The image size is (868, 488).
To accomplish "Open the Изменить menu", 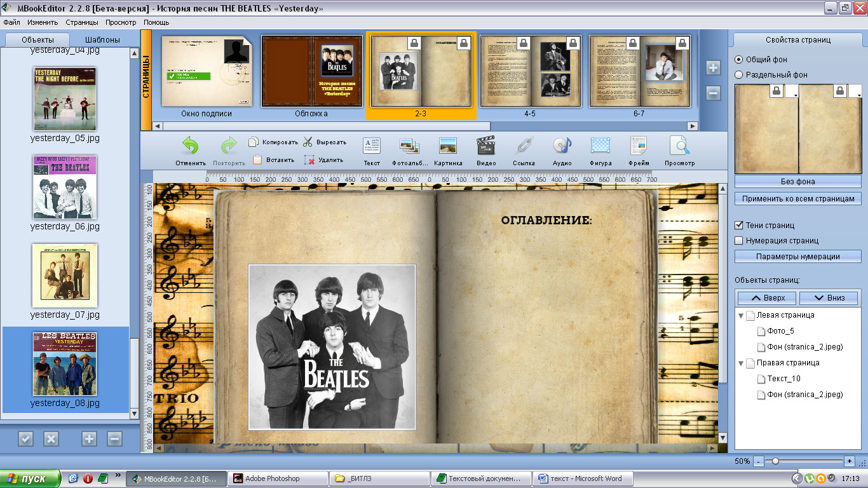I will [43, 22].
